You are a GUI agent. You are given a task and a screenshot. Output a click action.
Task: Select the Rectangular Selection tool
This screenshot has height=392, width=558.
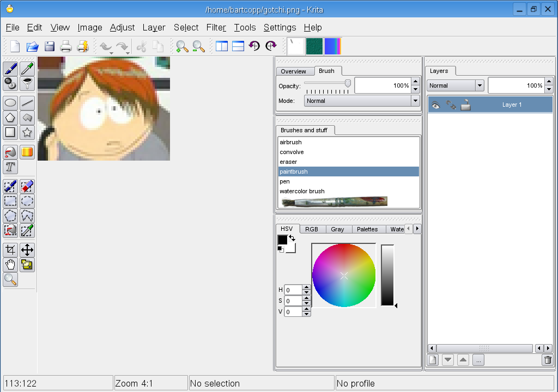[10, 201]
